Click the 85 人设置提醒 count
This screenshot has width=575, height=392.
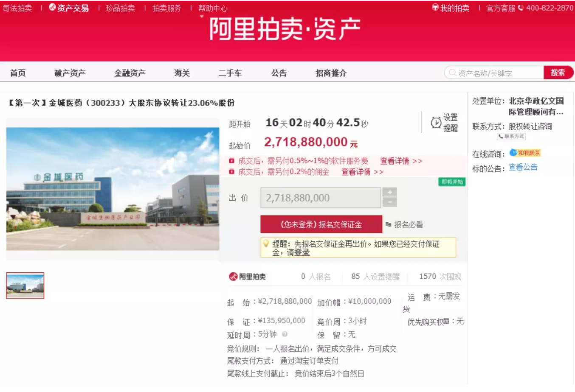[x=375, y=277]
